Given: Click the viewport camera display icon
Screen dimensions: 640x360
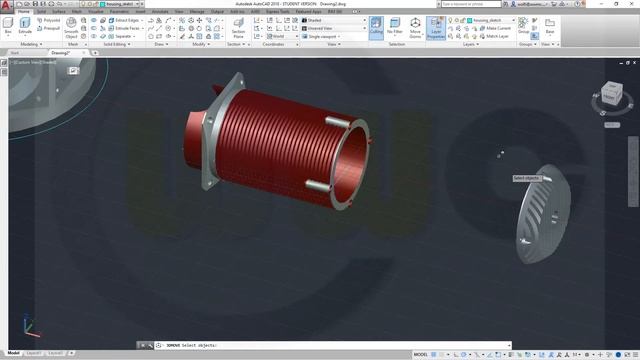Looking at the screenshot, I should (73, 71).
